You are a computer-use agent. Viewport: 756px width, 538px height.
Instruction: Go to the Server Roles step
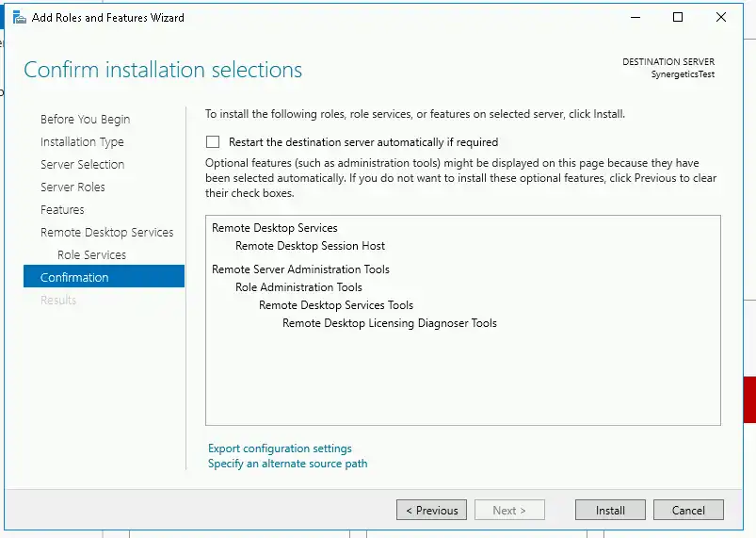click(x=72, y=187)
